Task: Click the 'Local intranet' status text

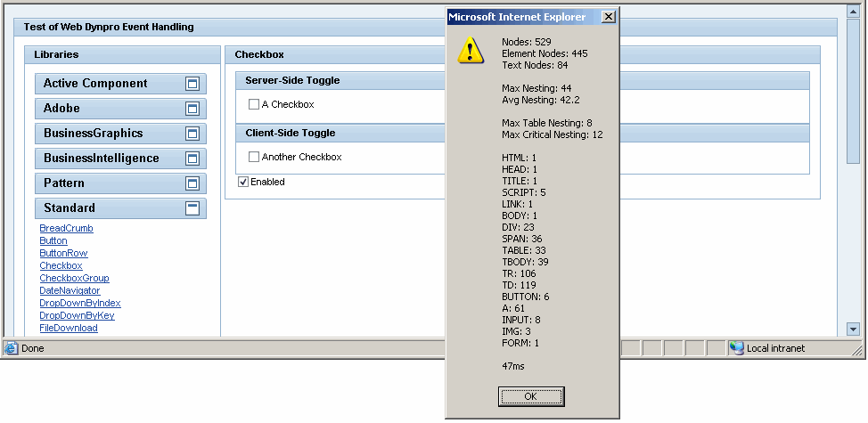Action: pos(775,349)
